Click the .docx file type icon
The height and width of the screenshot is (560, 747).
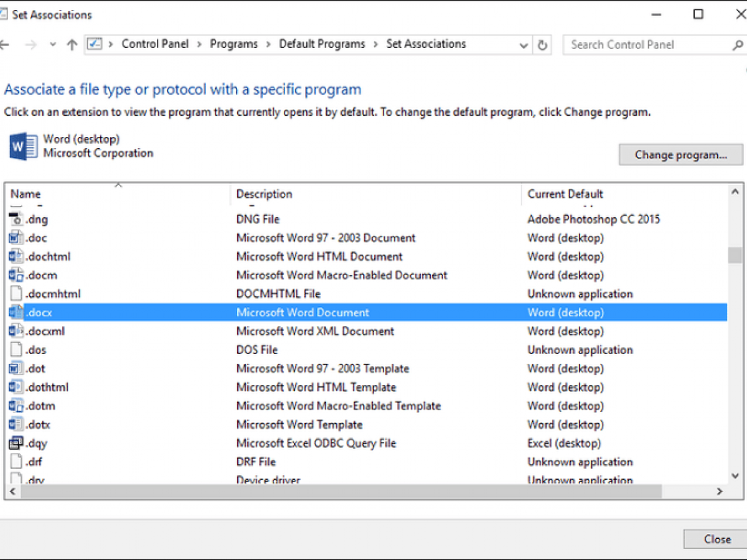(x=16, y=312)
